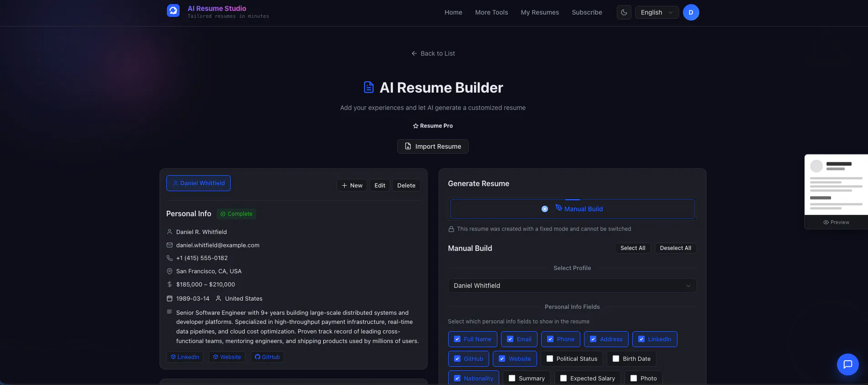This screenshot has width=868, height=385.
Task: Open the user avatar D menu
Action: click(691, 12)
